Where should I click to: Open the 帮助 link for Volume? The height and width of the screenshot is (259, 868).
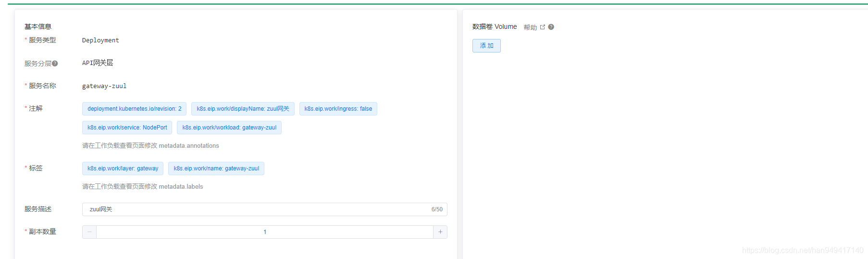tap(530, 27)
